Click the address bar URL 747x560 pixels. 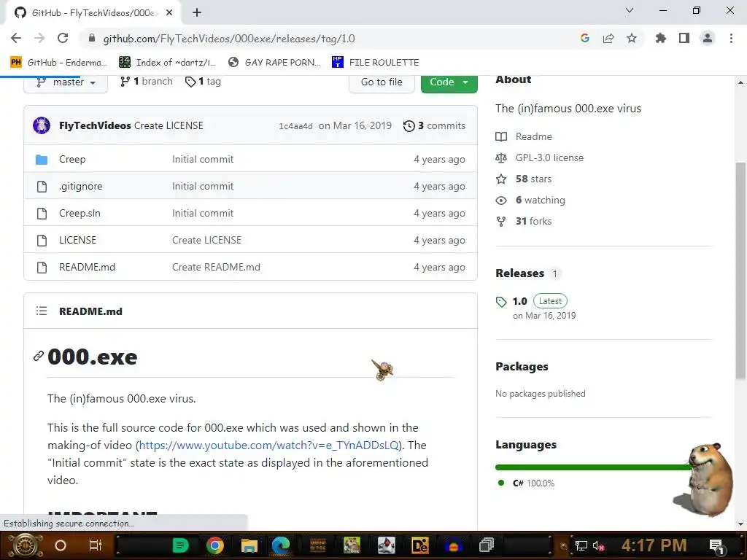(228, 39)
